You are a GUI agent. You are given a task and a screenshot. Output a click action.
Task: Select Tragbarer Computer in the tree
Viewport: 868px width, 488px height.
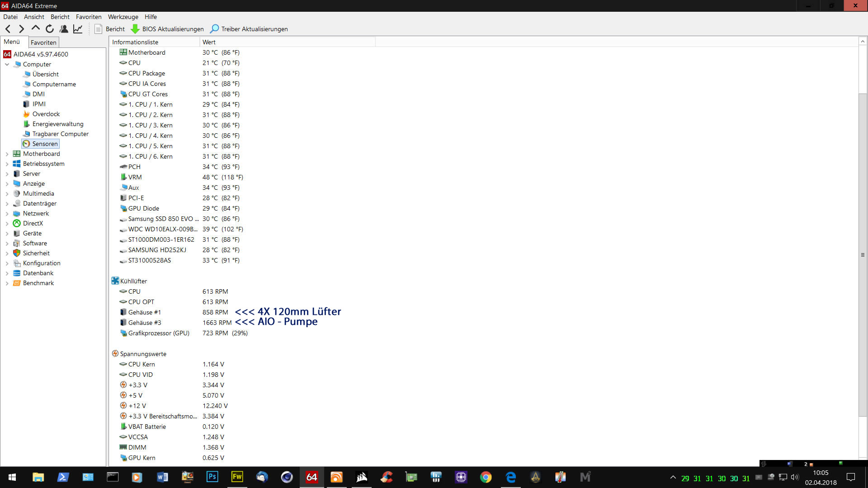point(60,134)
